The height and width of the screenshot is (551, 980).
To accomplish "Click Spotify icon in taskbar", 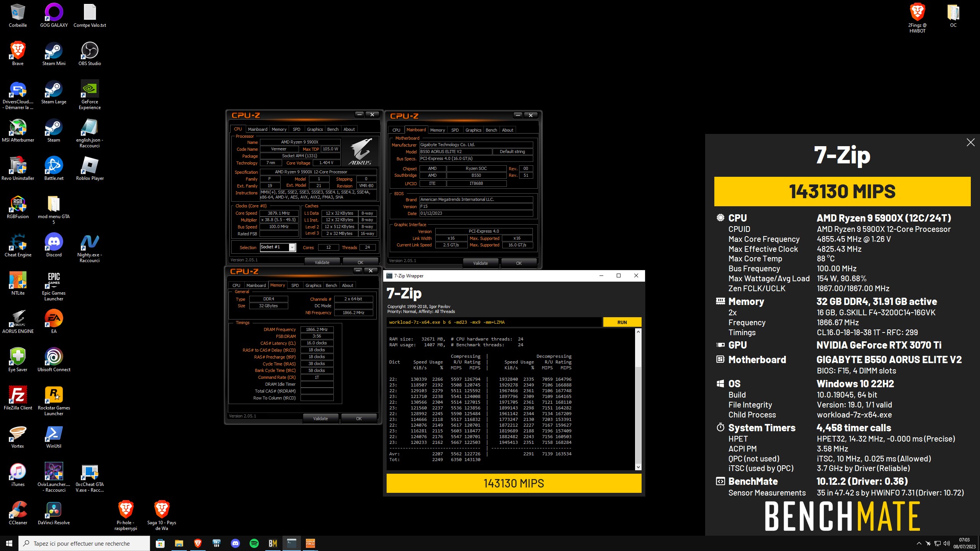I will [254, 543].
